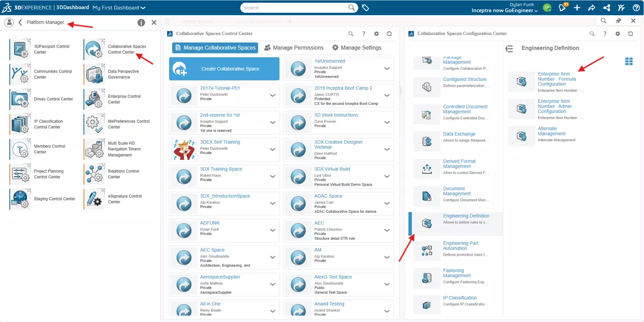
Task: Expand AM space options chevron
Action: (387, 257)
